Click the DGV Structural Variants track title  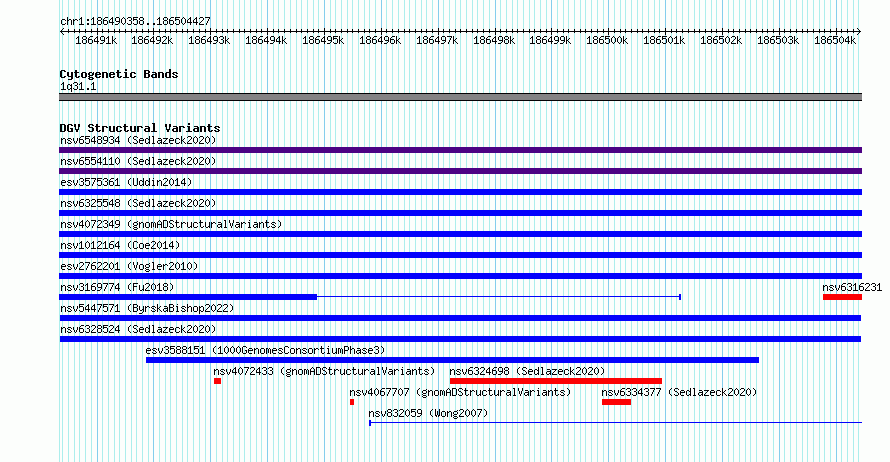140,128
